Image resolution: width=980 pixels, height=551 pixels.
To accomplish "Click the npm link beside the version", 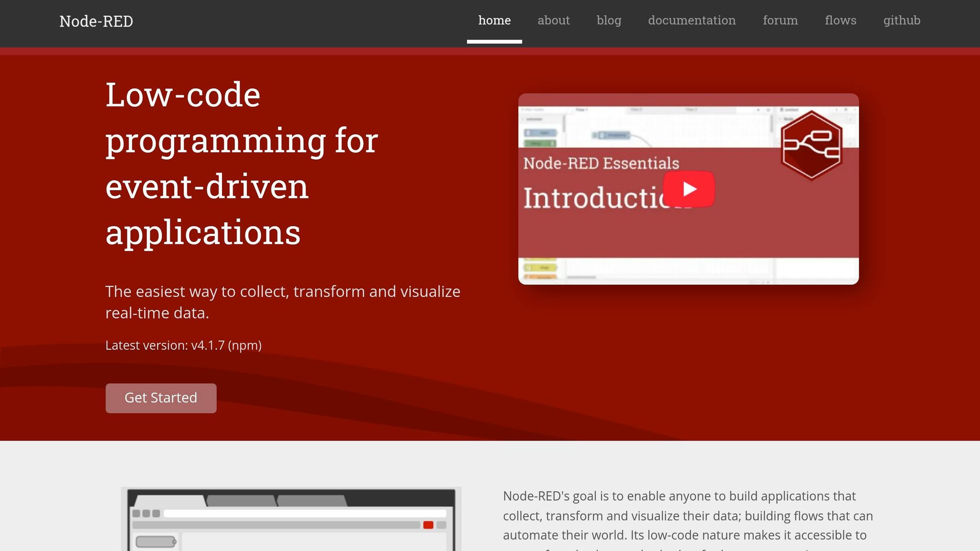I will (245, 345).
